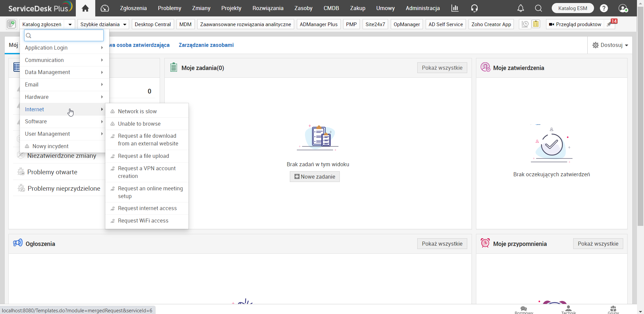Open the Zarządzanie zasobami tab
Screen dimensions: 644x314
(206, 45)
